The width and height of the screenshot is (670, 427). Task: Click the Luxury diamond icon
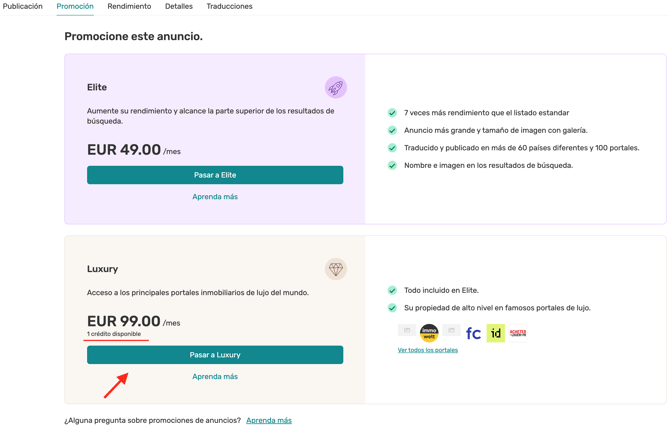[335, 269]
